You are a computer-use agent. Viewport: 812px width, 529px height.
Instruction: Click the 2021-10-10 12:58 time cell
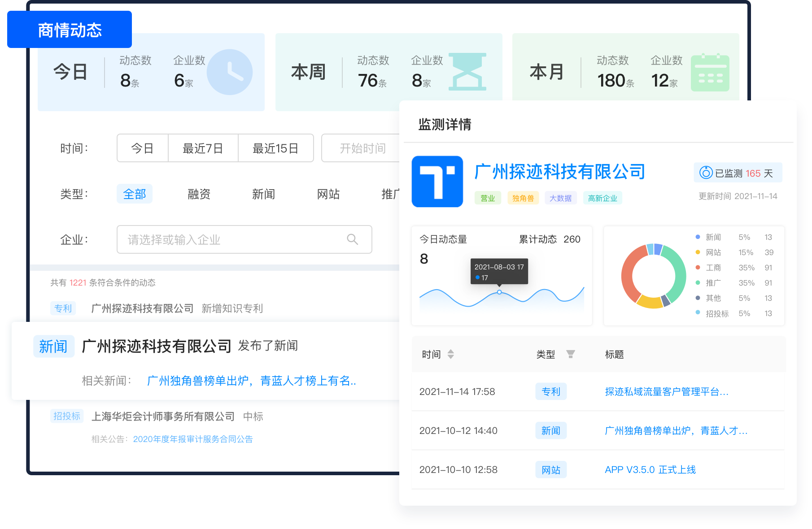(x=458, y=469)
